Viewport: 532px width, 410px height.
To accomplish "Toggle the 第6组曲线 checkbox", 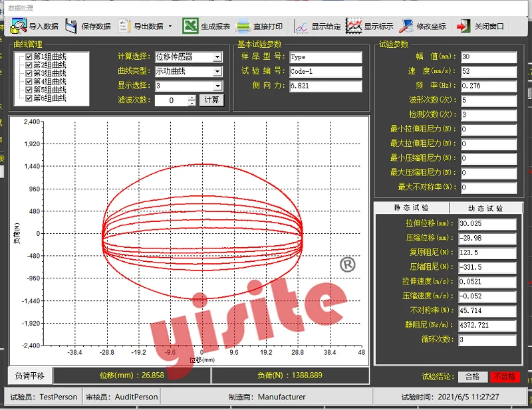I will tap(29, 98).
